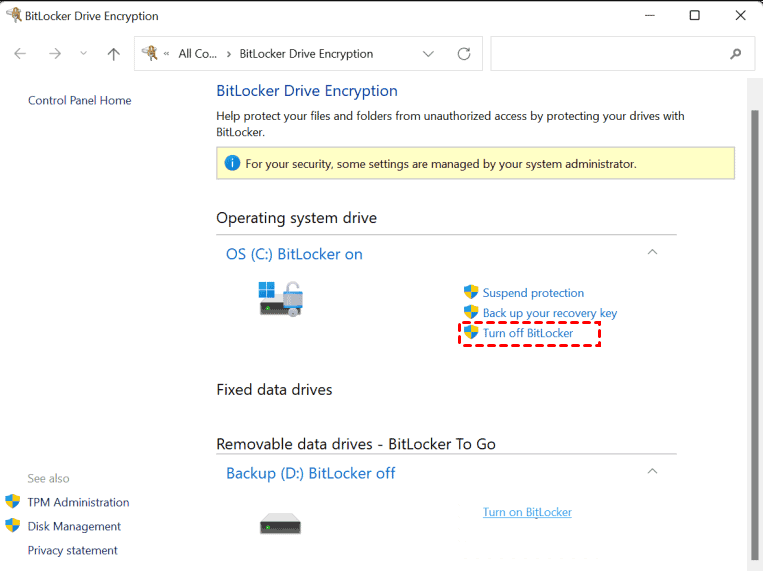This screenshot has width=763, height=571.
Task: Refresh the BitLocker Drive Encryption page
Action: (464, 54)
